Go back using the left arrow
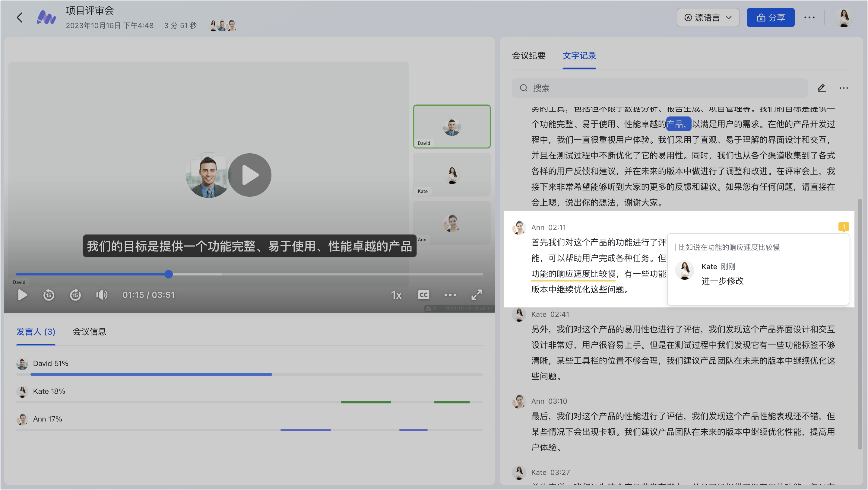Image resolution: width=868 pixels, height=490 pixels. pos(20,17)
